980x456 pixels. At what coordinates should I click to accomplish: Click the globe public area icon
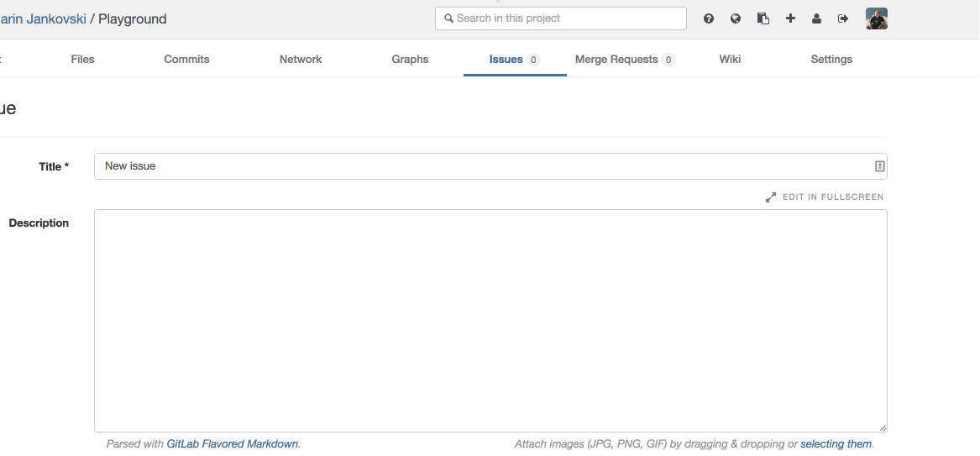[x=736, y=18]
